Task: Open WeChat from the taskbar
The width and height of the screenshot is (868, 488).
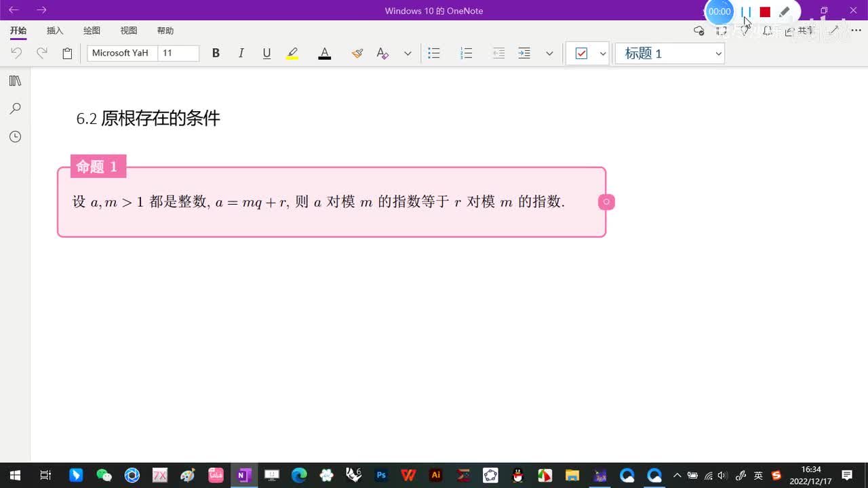Action: click(104, 475)
